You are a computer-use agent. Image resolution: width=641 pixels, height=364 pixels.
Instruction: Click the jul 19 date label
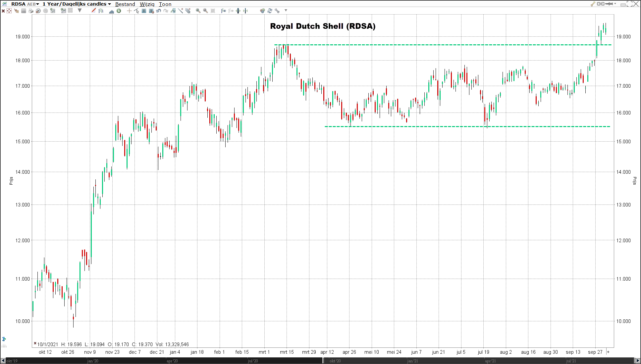point(483,352)
